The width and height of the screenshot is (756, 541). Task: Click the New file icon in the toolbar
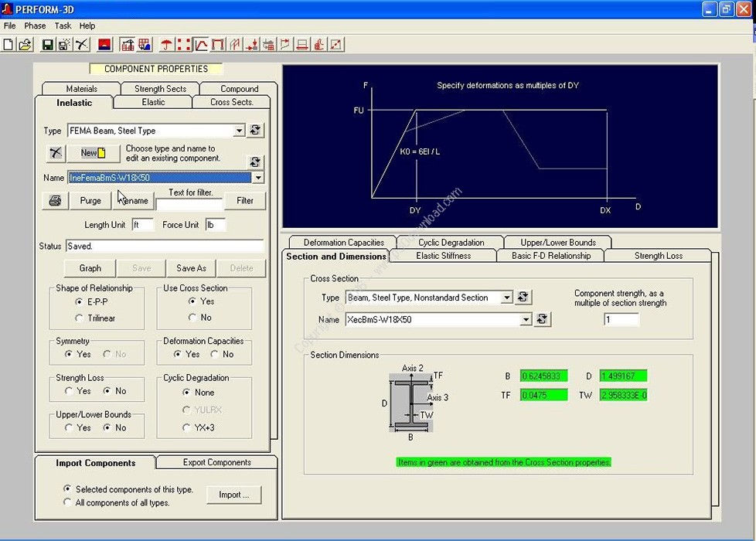[x=9, y=45]
